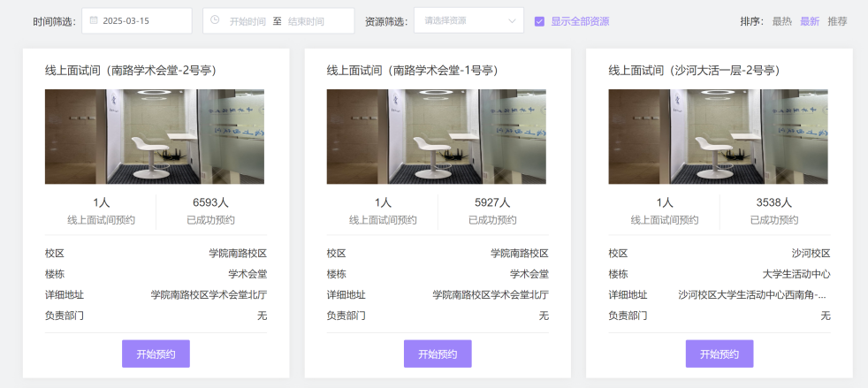Click the 开始时间 input field

(x=247, y=20)
